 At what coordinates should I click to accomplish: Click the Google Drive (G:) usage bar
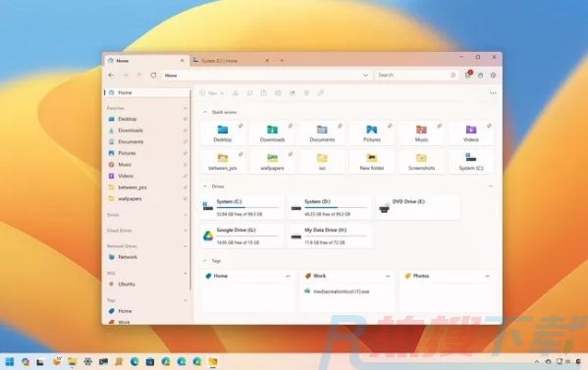click(248, 236)
